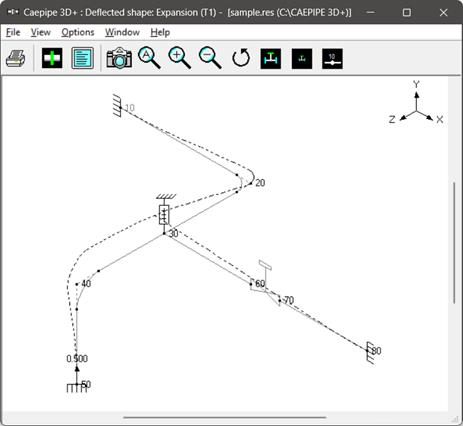Open the File menu

tap(13, 32)
